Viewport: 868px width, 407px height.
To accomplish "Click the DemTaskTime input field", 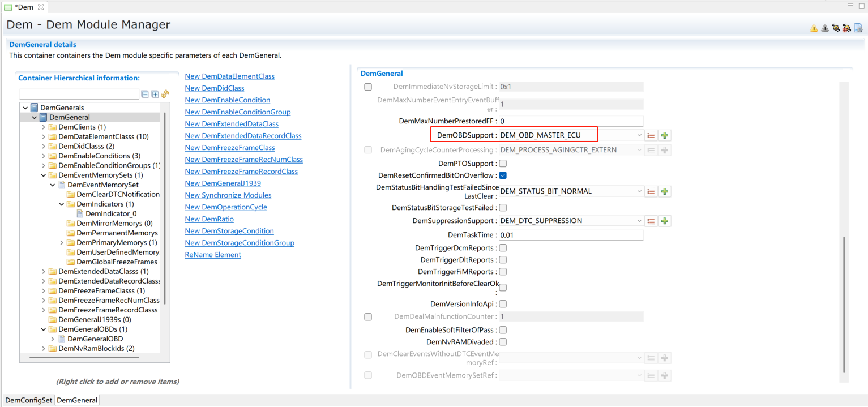I will 570,235.
